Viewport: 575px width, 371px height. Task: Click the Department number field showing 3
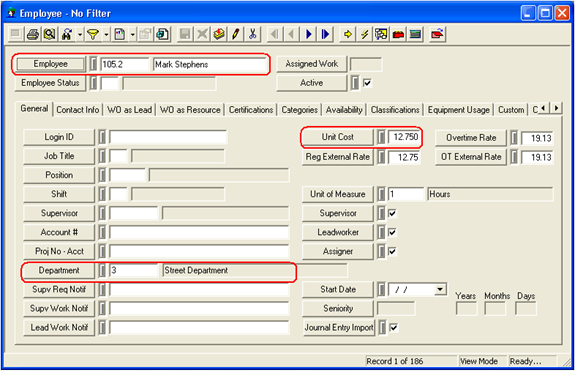click(x=134, y=270)
